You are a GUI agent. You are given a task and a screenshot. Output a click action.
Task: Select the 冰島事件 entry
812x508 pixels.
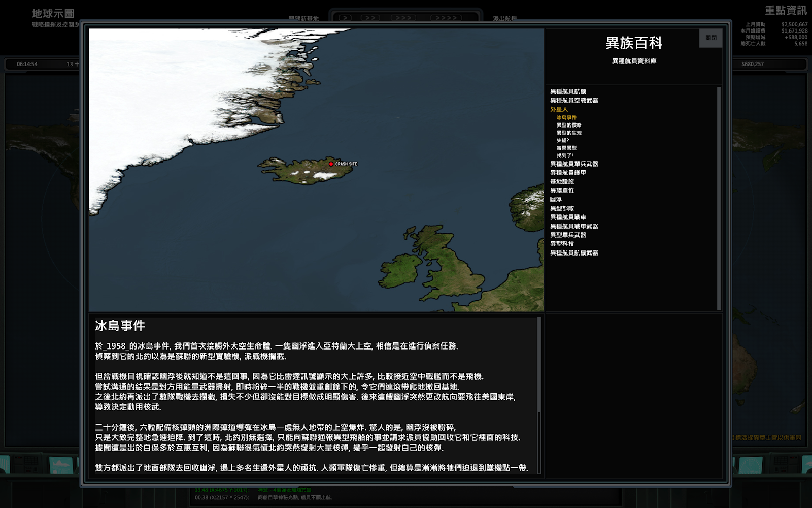pos(566,117)
